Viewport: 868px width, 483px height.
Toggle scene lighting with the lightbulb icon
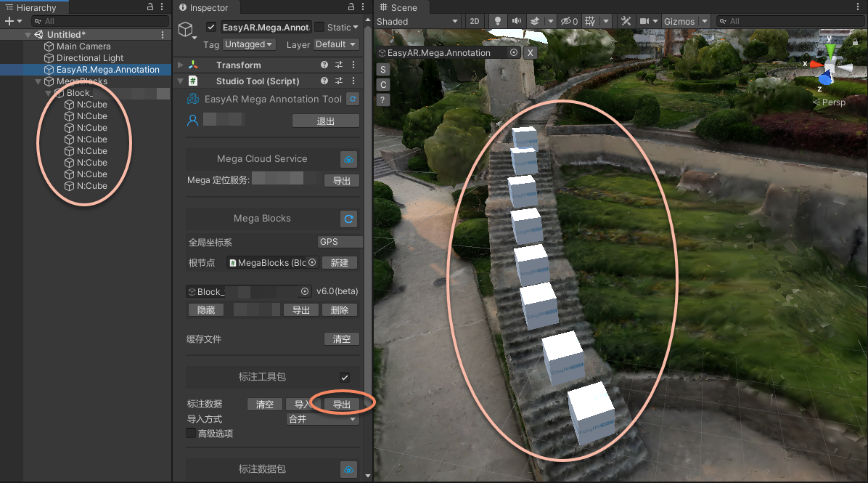point(498,22)
